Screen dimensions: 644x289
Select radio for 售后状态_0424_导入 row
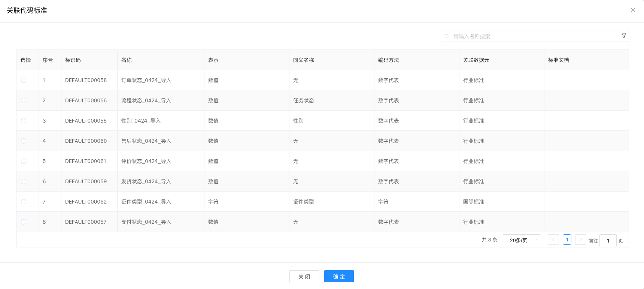24,141
